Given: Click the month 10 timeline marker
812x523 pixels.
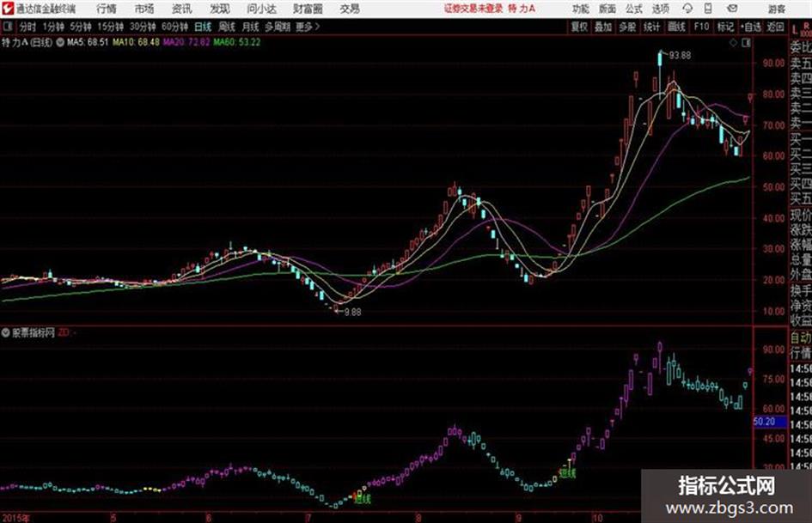Looking at the screenshot, I should coord(597,518).
